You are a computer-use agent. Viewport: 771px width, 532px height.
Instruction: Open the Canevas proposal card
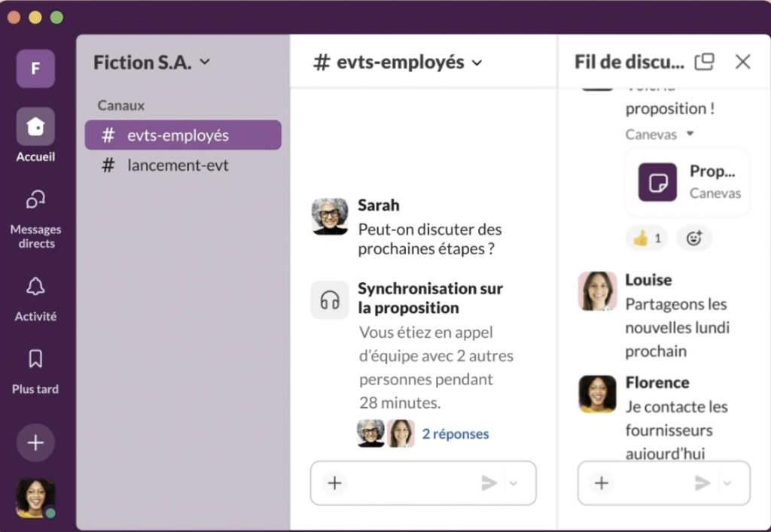pos(687,182)
